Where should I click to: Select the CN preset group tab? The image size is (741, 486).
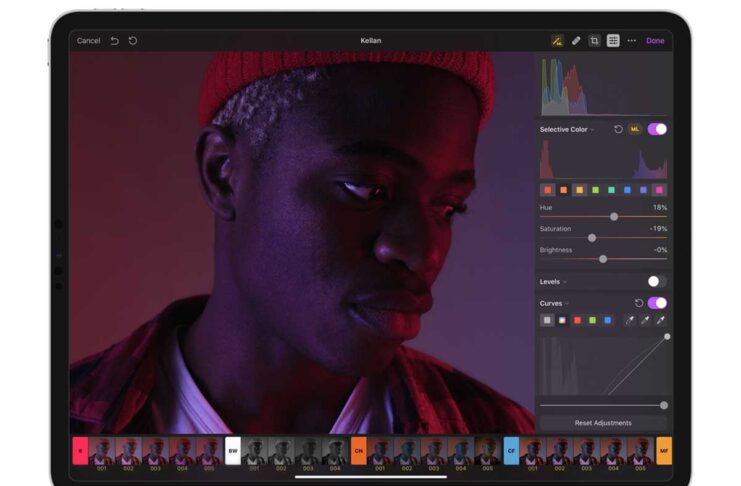tap(358, 451)
